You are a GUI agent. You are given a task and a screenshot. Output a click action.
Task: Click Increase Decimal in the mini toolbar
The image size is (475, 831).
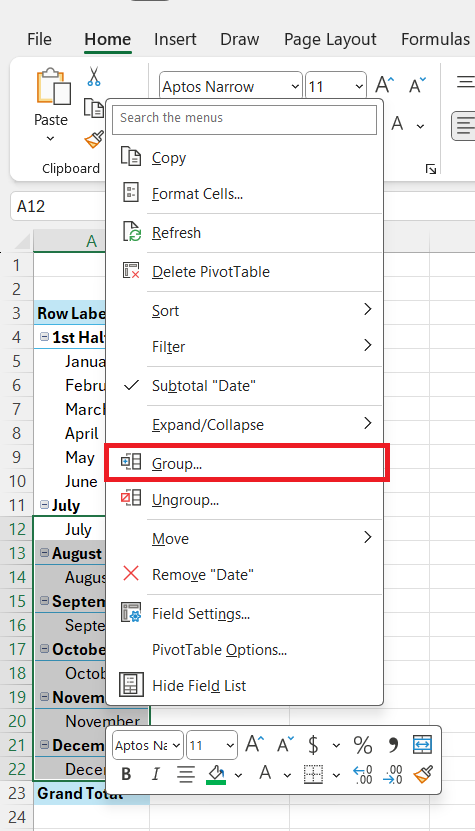(x=362, y=774)
